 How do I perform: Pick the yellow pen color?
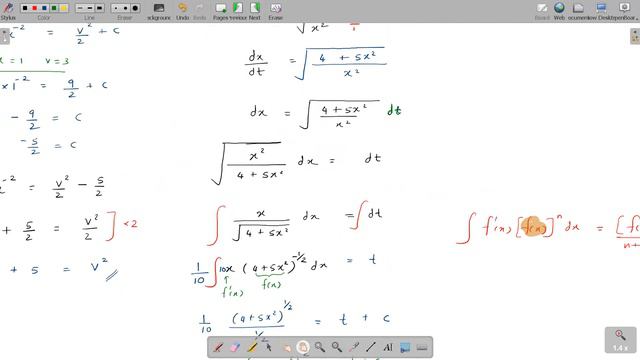click(x=64, y=8)
